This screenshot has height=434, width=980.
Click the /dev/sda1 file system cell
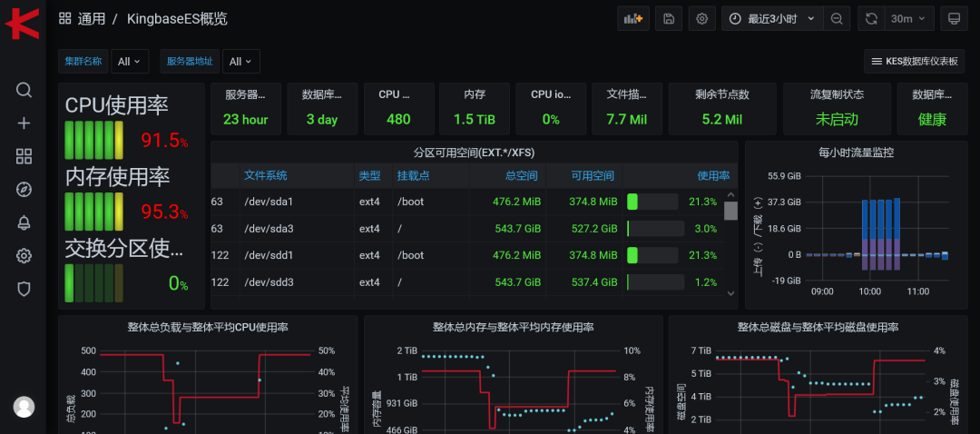[268, 202]
